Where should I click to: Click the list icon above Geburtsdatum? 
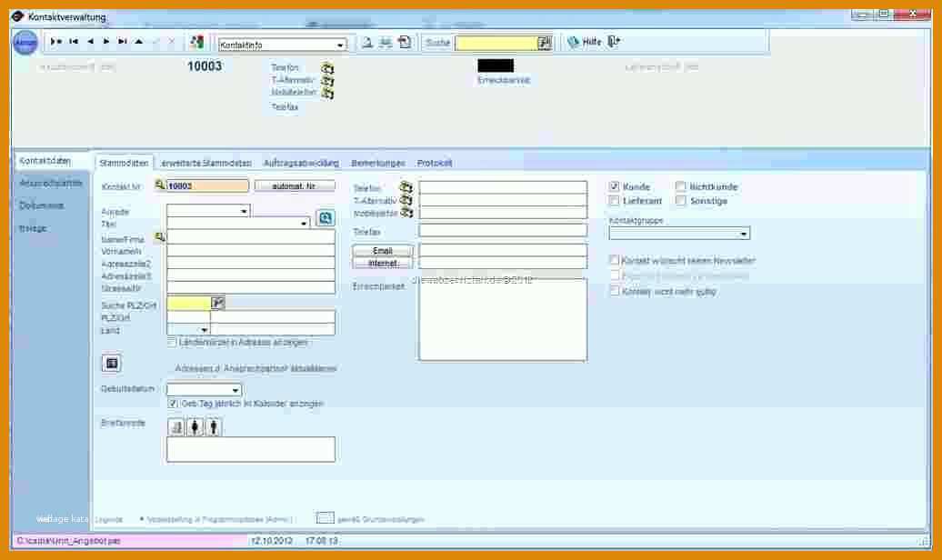click(111, 363)
